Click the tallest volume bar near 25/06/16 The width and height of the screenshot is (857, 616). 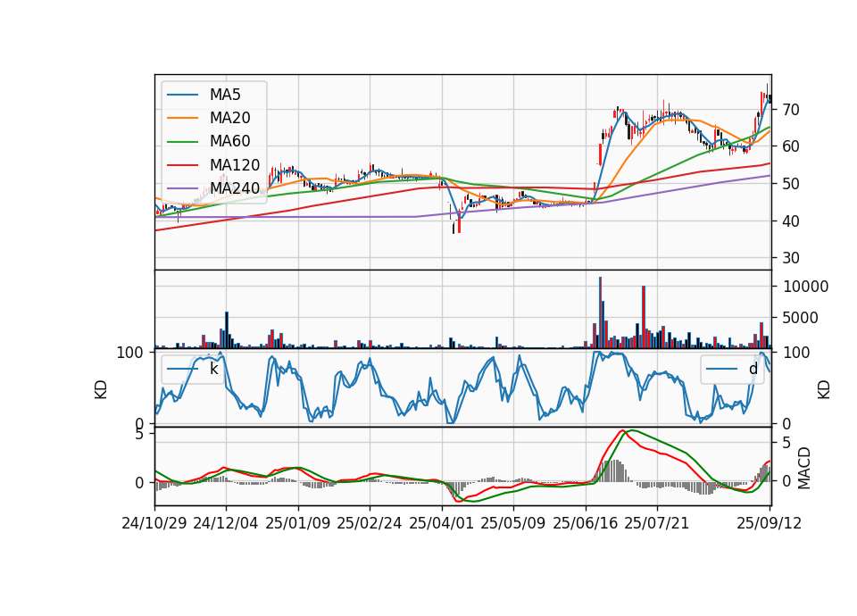pyautogui.click(x=600, y=312)
